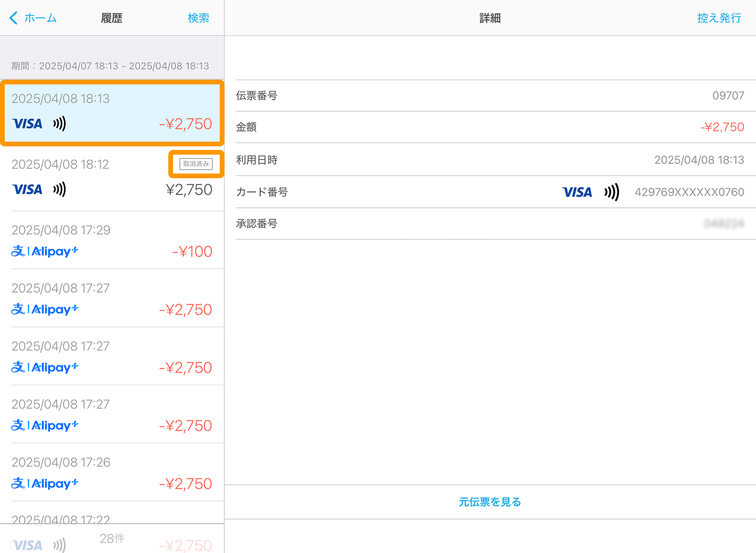Screen dimensions: 756x553
Task: Click the 期間 date range header
Action: tap(110, 66)
